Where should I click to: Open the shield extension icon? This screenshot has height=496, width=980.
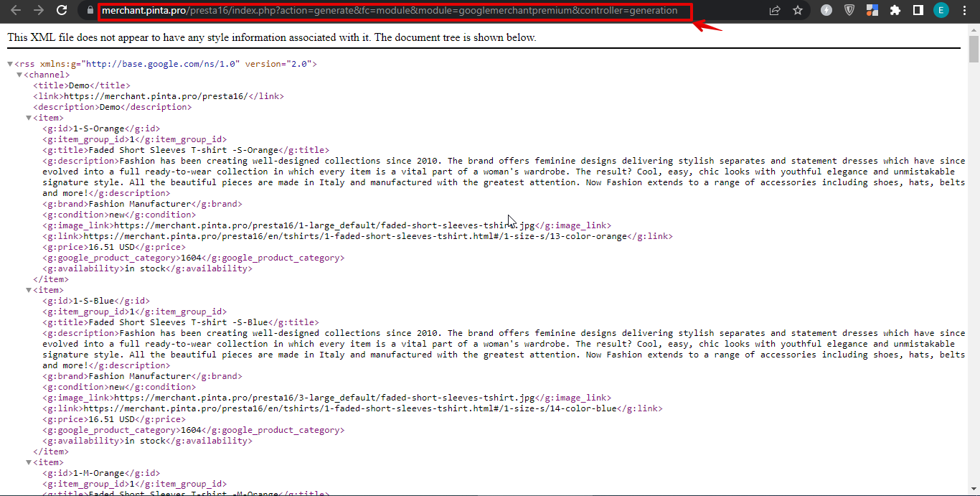pos(849,11)
